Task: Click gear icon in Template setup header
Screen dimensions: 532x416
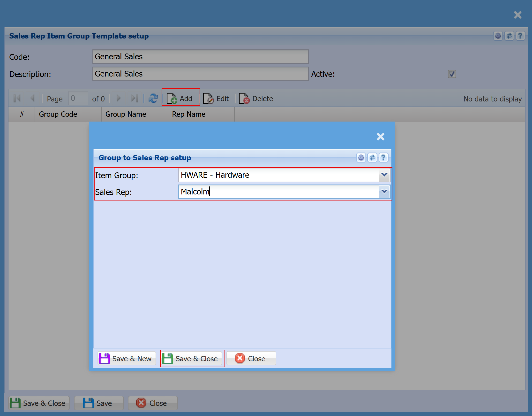Action: tap(498, 36)
